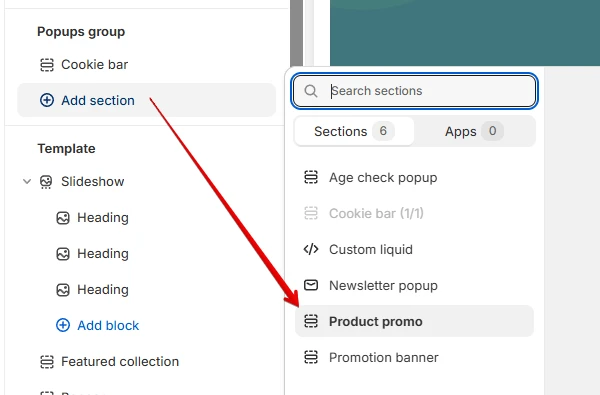
Task: Click the Newsletter popup envelope icon
Action: pyautogui.click(x=311, y=285)
